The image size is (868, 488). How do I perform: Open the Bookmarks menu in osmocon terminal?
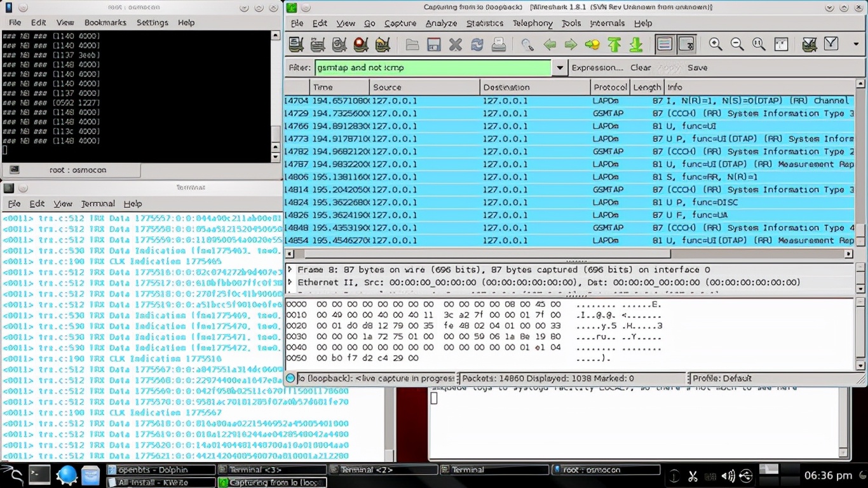[105, 22]
